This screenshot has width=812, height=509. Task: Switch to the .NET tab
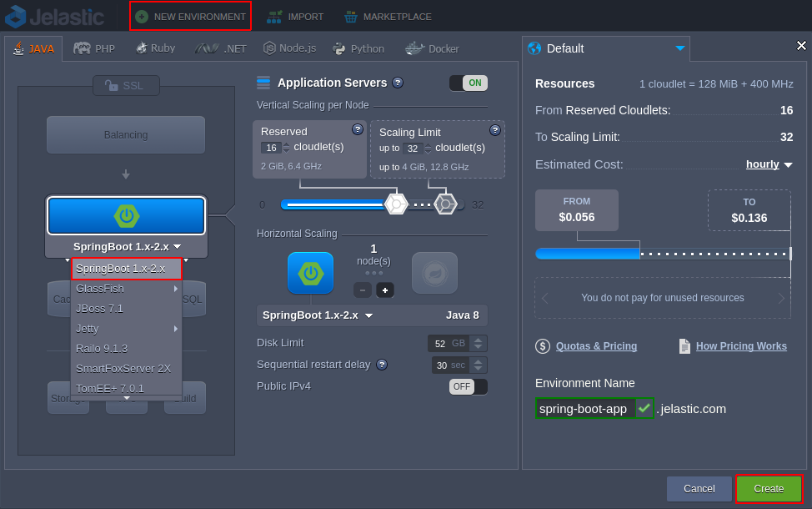221,48
